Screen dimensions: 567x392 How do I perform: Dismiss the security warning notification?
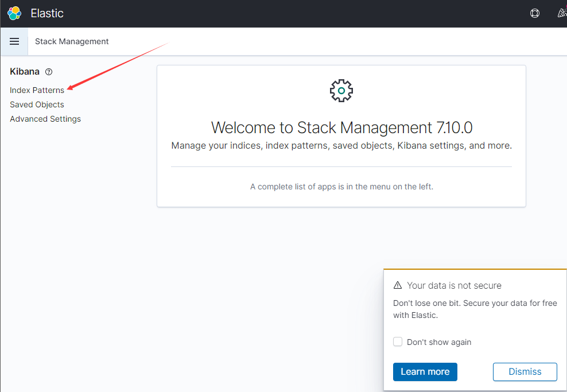pos(525,371)
